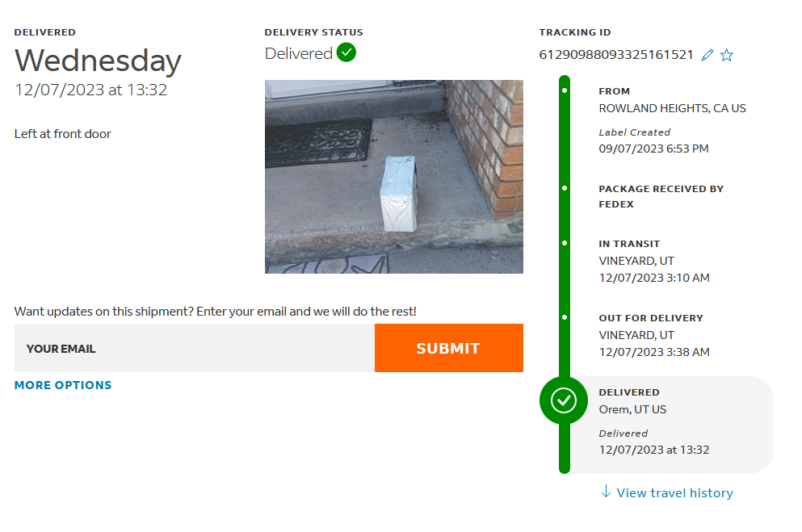Select the From timeline dot
The image size is (802, 532).
(x=564, y=90)
